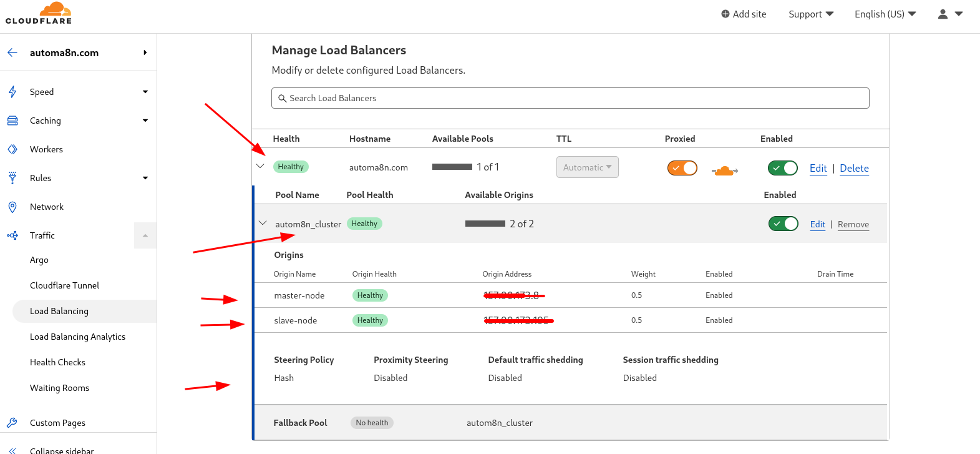Expand the automa8n.com site switcher arrow
The image size is (980, 454).
145,52
